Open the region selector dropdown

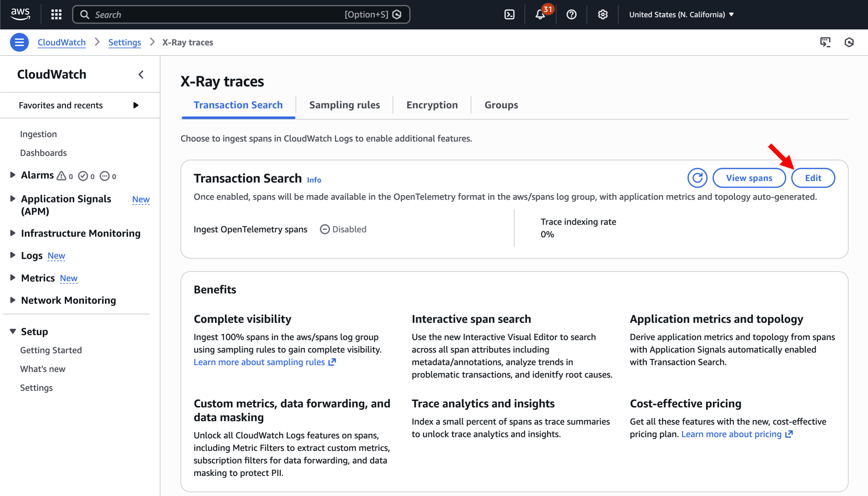681,14
